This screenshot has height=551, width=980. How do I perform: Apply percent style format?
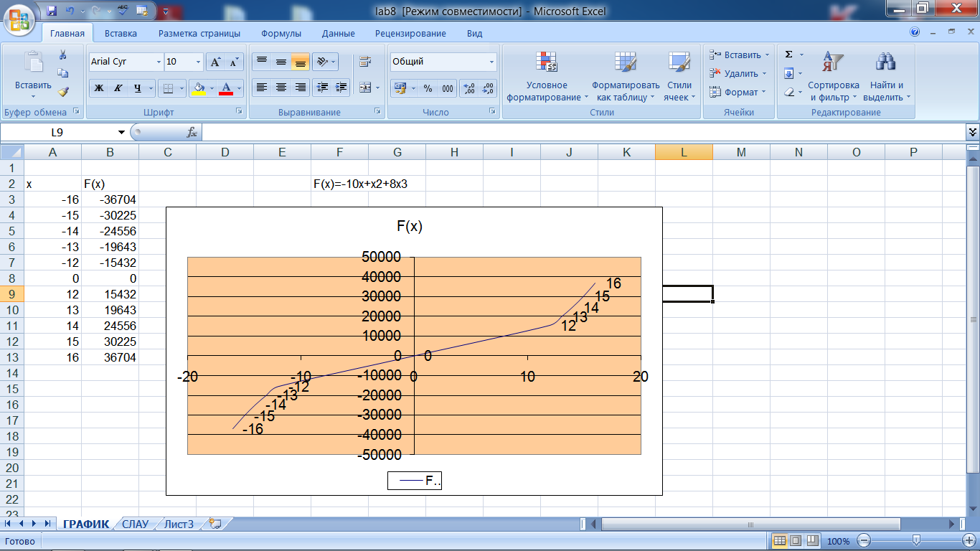click(x=428, y=88)
